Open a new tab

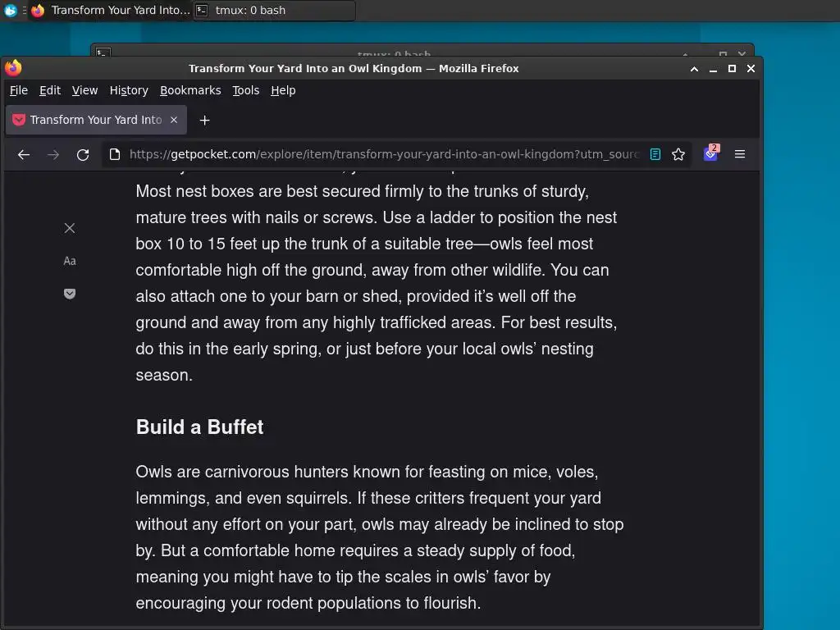205,120
